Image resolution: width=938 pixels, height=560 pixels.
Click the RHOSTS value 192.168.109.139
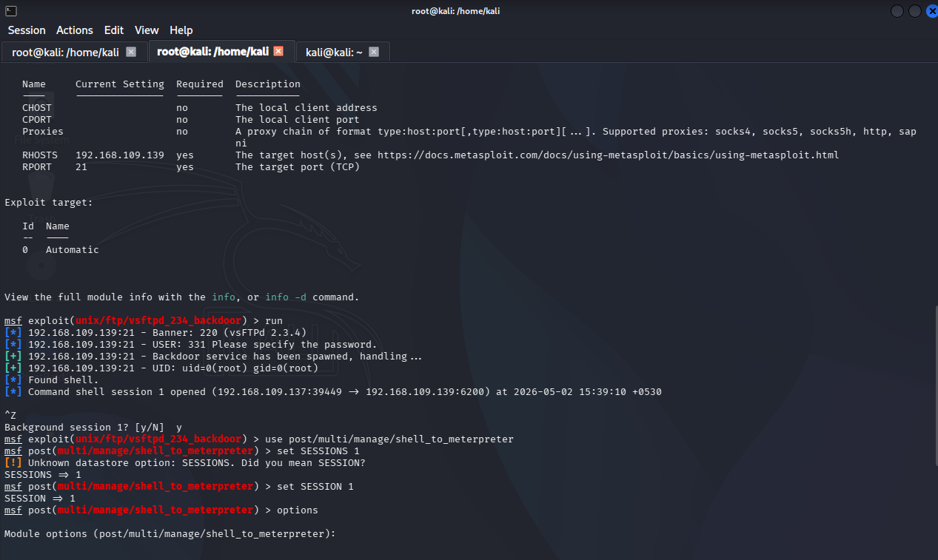pyautogui.click(x=120, y=155)
